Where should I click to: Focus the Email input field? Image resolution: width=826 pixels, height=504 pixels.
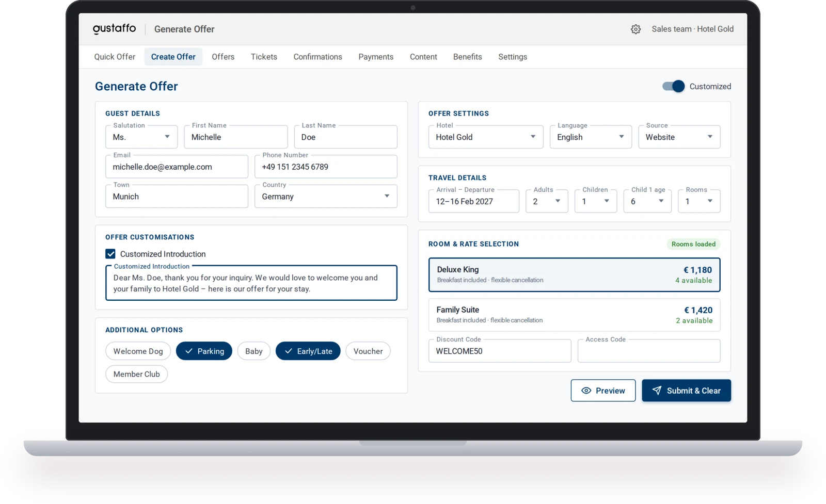pos(177,167)
